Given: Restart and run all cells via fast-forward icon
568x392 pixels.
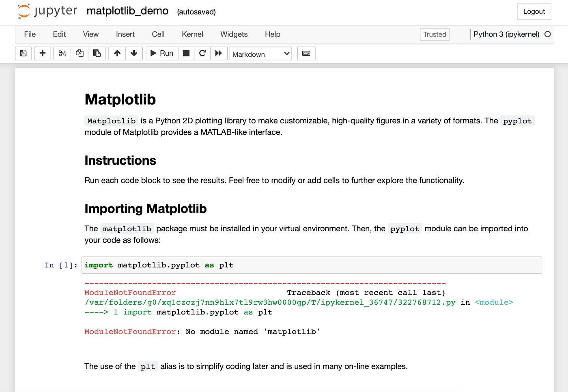Looking at the screenshot, I should tap(219, 53).
